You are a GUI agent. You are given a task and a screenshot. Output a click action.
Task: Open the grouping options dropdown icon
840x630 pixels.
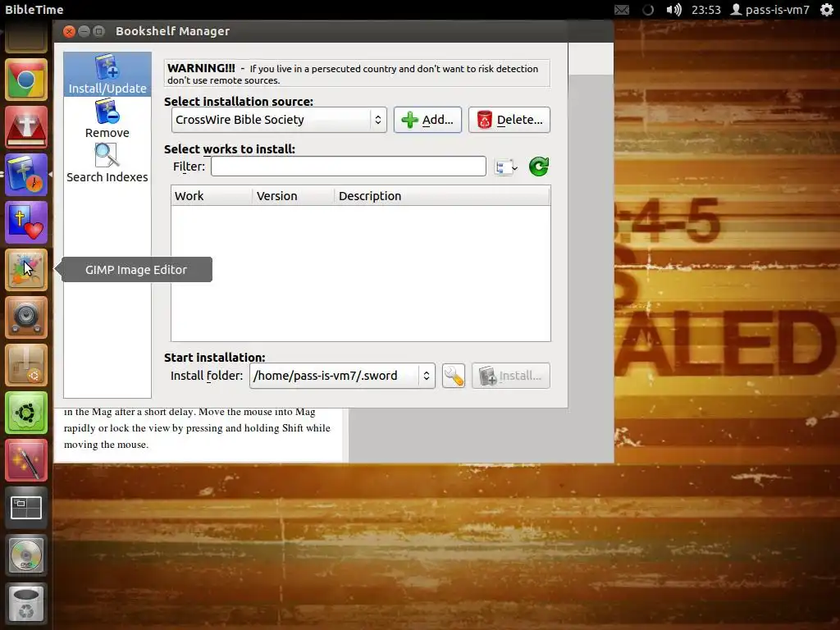click(506, 167)
